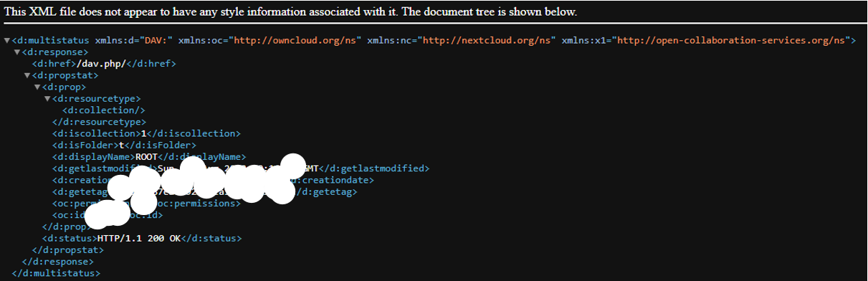Click the closing /d:getetag tag
Screen dimensions: 868x281
pyautogui.click(x=326, y=191)
